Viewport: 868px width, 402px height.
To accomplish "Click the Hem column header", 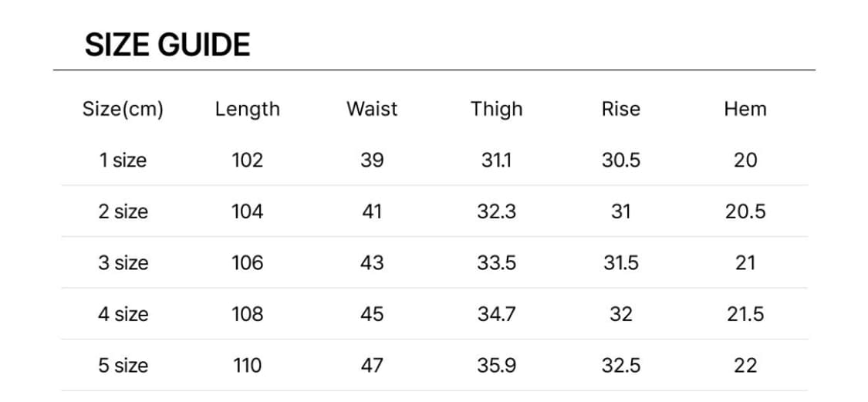I will point(745,109).
